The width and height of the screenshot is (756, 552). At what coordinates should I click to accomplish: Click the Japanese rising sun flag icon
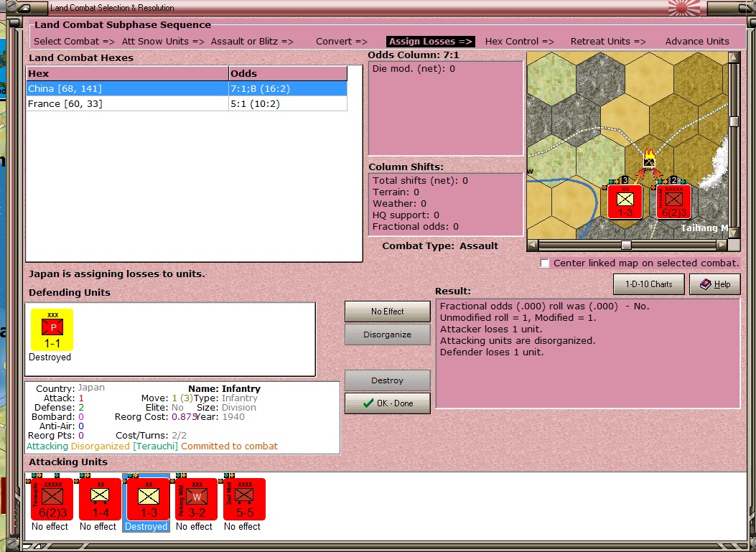click(x=684, y=8)
